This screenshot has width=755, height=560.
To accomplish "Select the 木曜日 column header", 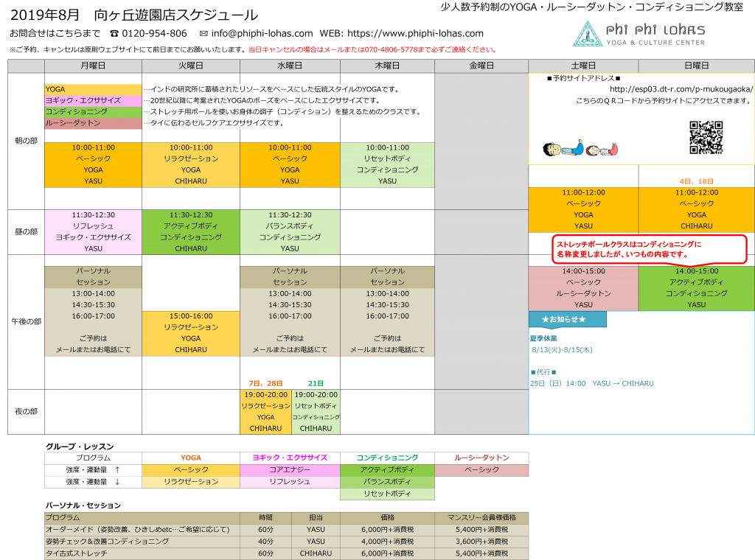I will pos(387,66).
